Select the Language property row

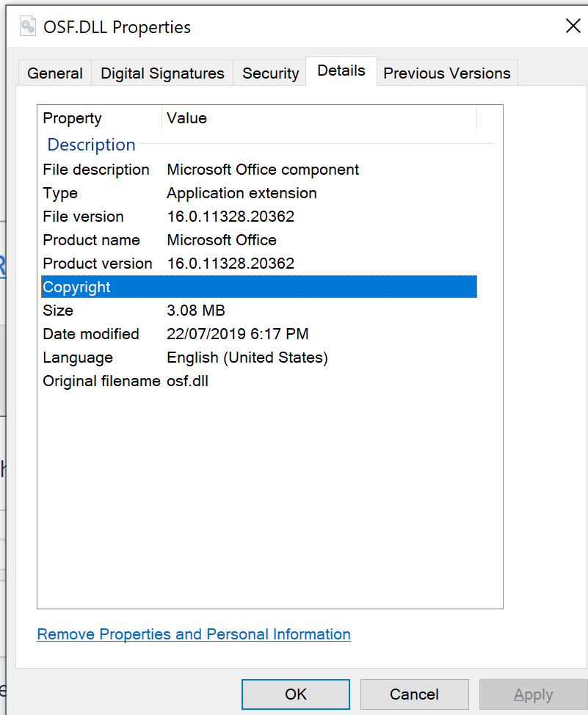click(x=259, y=357)
